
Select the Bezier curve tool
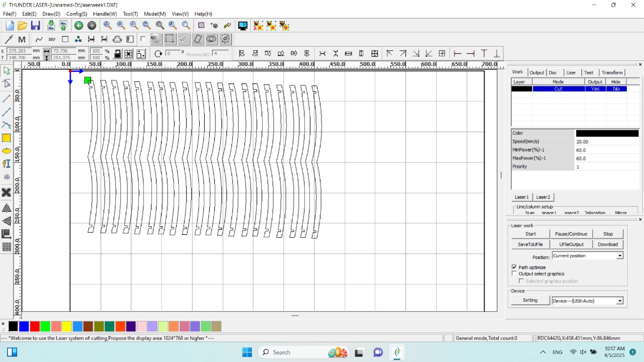click(x=7, y=125)
